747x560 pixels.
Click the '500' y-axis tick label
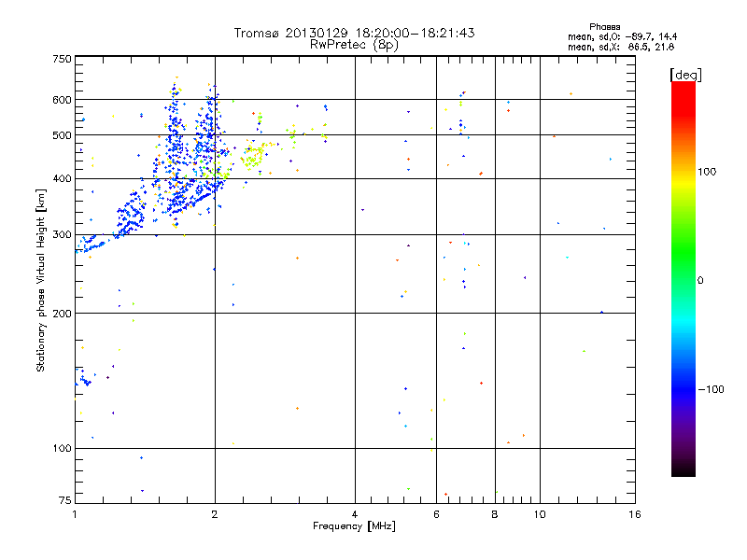tap(62, 135)
